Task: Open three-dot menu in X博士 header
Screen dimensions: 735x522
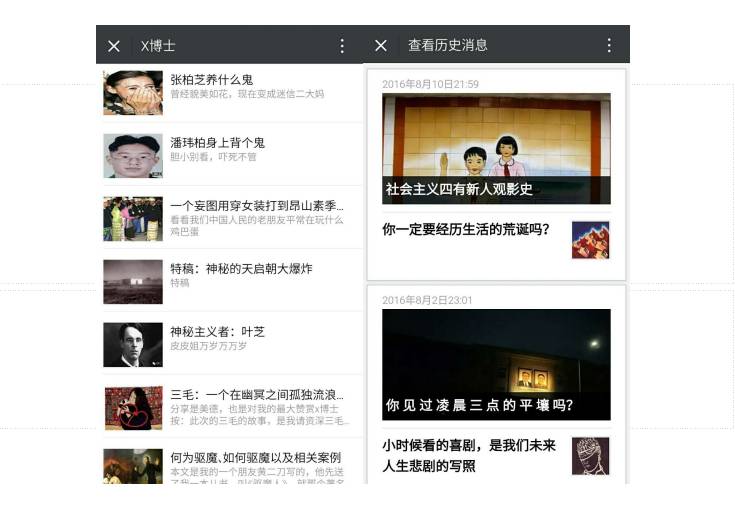Action: coord(342,46)
